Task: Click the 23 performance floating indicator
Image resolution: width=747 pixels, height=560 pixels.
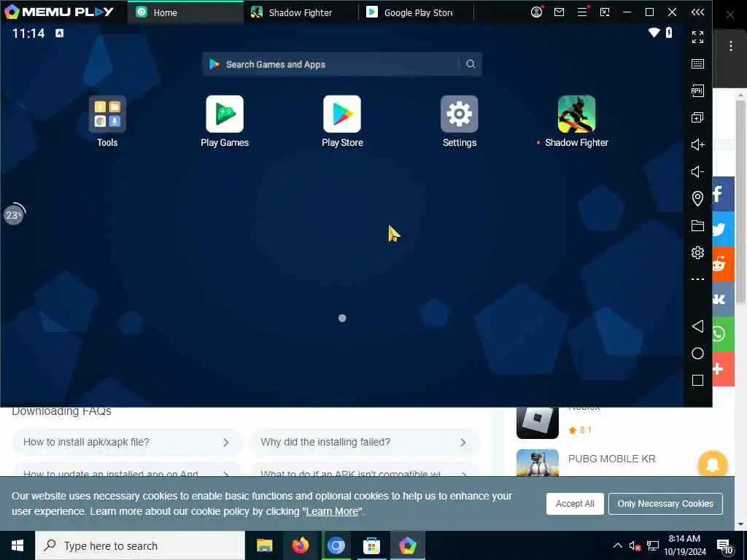Action: click(x=14, y=215)
